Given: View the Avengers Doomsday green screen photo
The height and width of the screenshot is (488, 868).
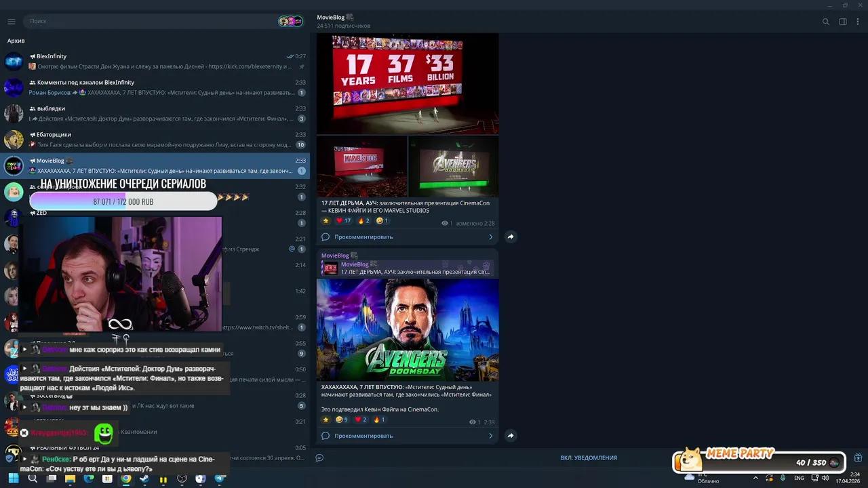Looking at the screenshot, I should pyautogui.click(x=454, y=167).
